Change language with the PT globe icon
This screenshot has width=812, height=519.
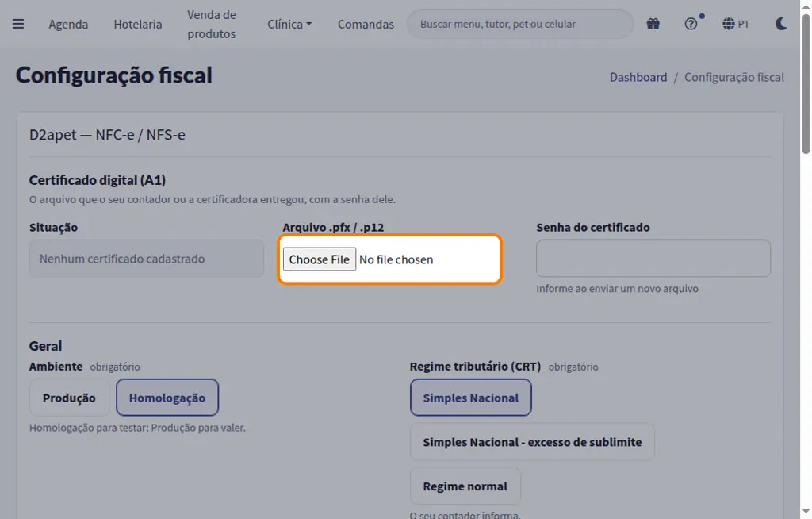[735, 24]
